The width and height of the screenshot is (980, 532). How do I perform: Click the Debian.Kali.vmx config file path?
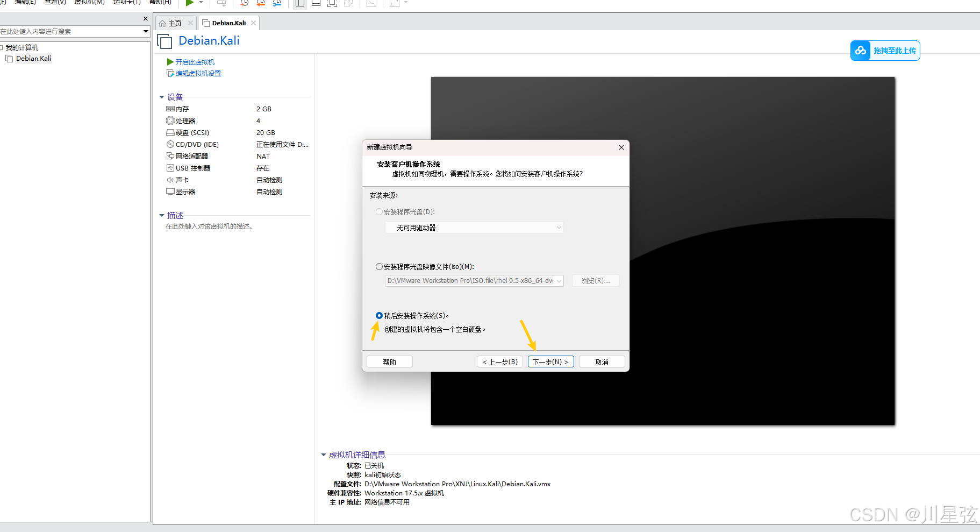(457, 484)
